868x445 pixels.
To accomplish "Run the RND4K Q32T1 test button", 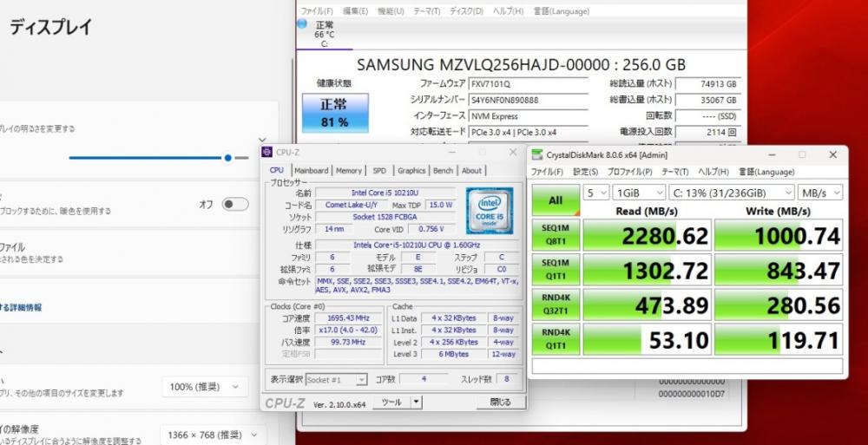I will tap(556, 304).
